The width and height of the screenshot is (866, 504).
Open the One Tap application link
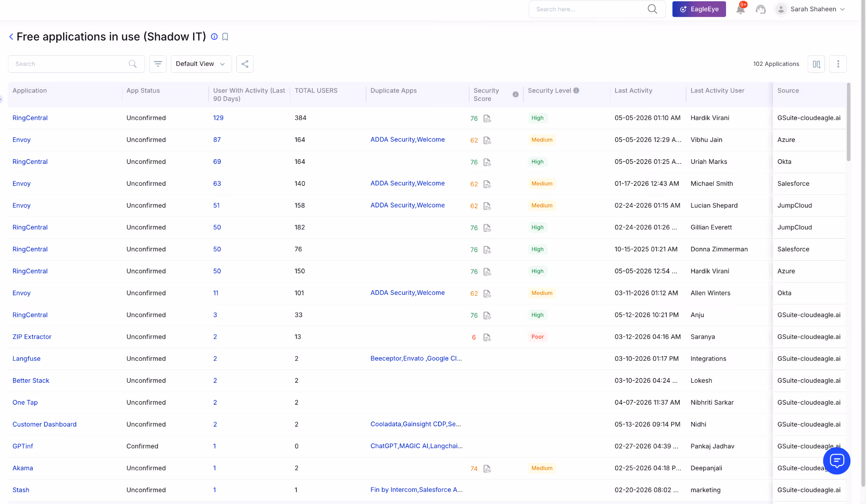pyautogui.click(x=25, y=402)
